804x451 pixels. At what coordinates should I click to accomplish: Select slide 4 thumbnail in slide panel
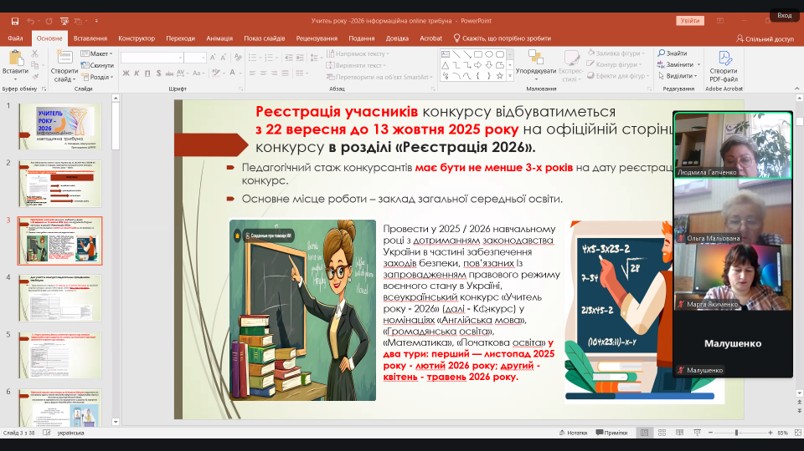59,298
